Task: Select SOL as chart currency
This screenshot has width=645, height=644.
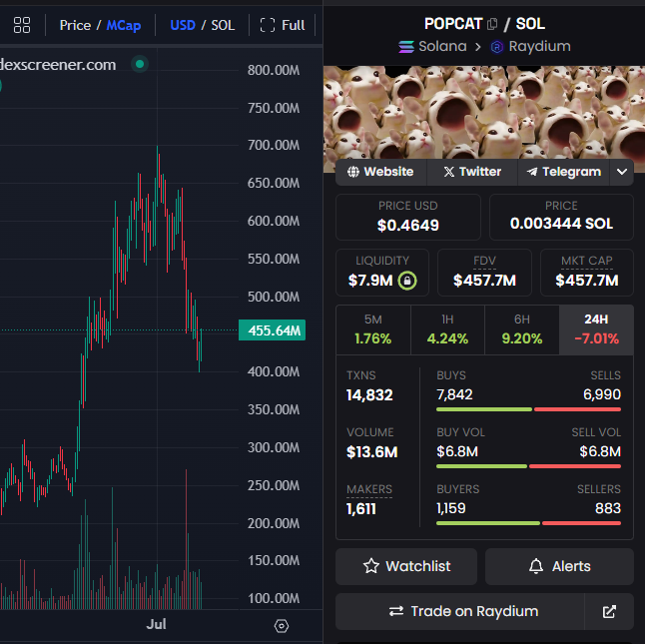Action: click(223, 26)
